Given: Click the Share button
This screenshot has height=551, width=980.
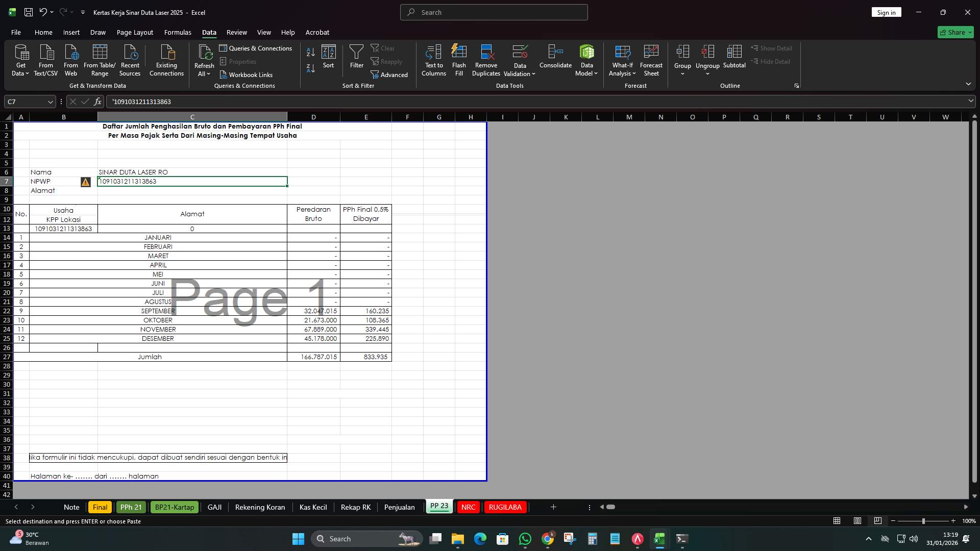Looking at the screenshot, I should coord(954,32).
